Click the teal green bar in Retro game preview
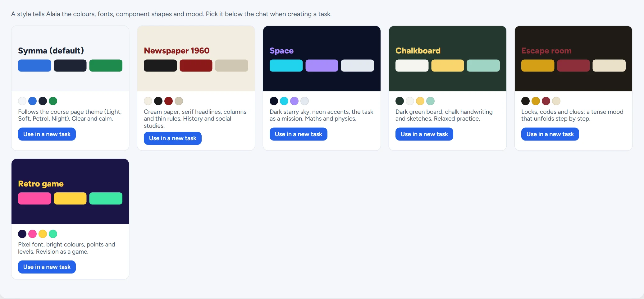 click(x=106, y=198)
